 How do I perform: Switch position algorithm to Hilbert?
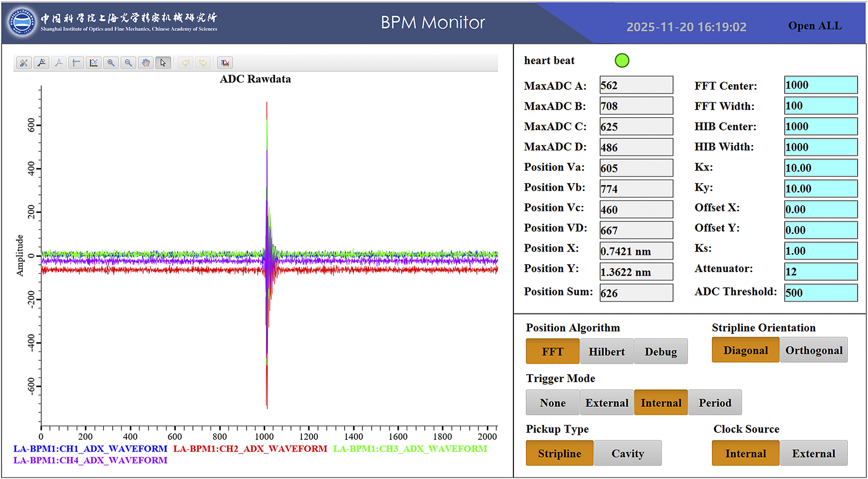pyautogui.click(x=606, y=351)
